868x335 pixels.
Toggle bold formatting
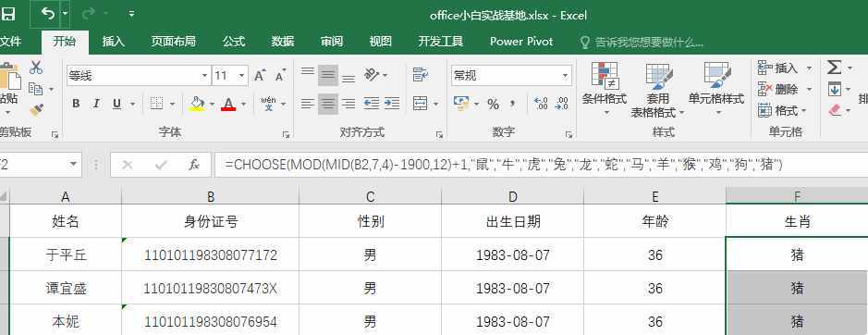(x=76, y=104)
